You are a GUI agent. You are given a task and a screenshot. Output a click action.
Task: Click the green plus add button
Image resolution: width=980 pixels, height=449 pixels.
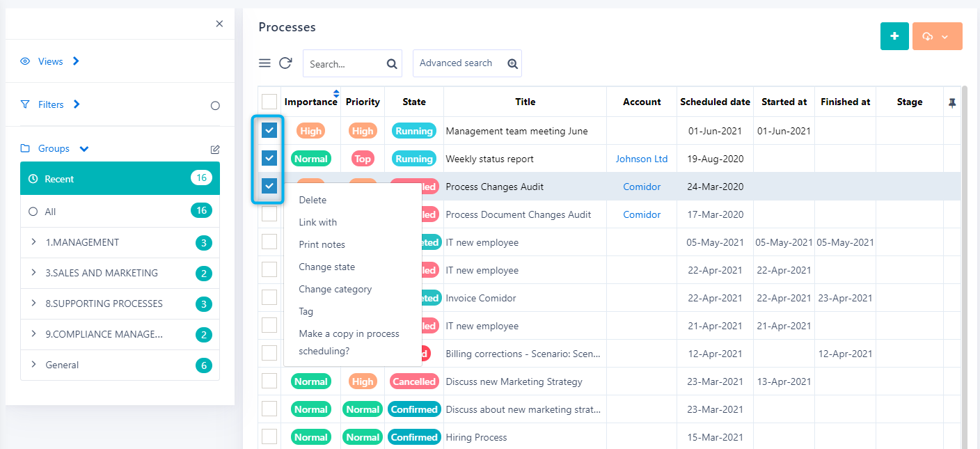894,36
